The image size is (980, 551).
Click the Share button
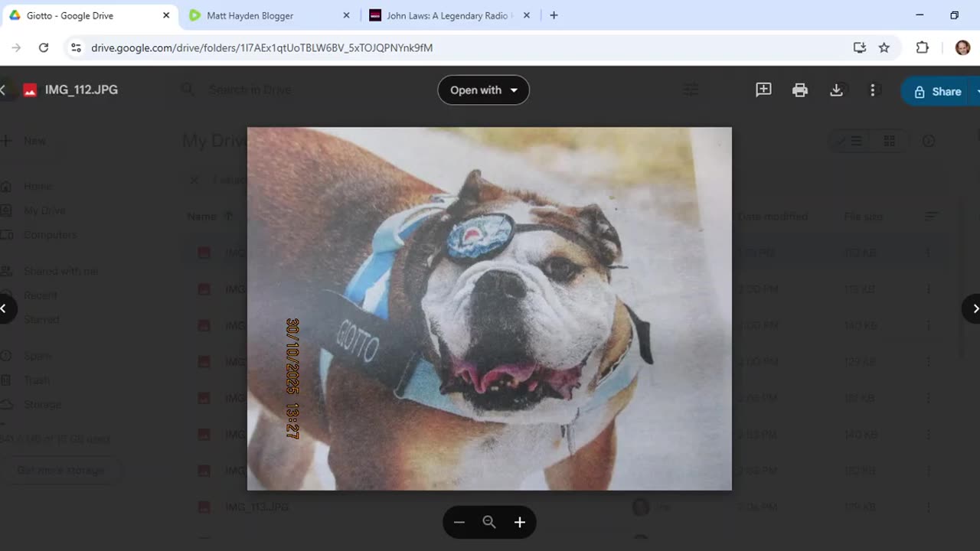939,91
